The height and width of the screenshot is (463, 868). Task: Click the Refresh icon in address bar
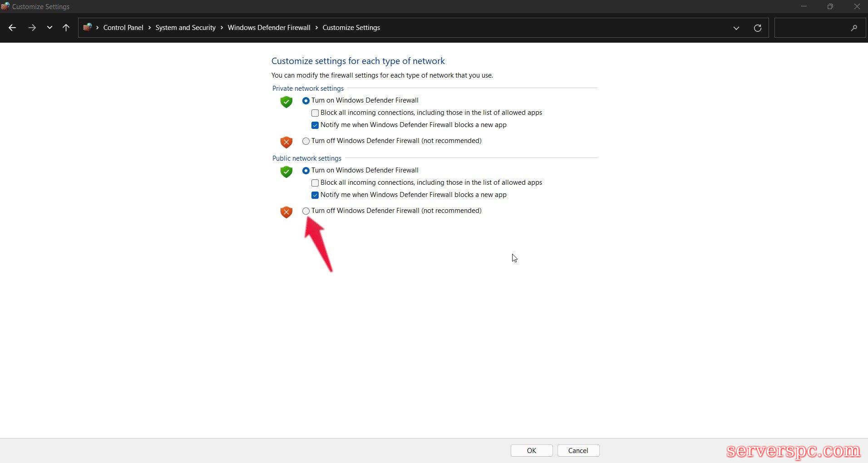click(x=757, y=28)
